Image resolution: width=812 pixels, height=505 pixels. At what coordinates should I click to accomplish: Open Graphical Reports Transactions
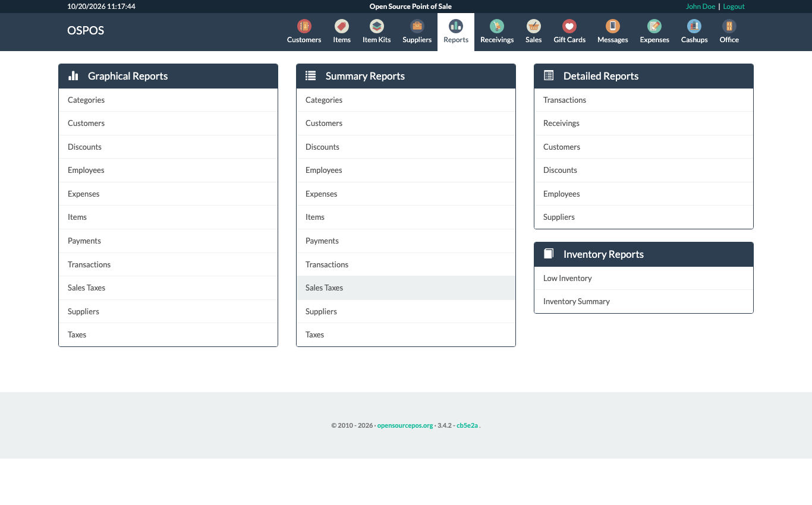(168, 264)
